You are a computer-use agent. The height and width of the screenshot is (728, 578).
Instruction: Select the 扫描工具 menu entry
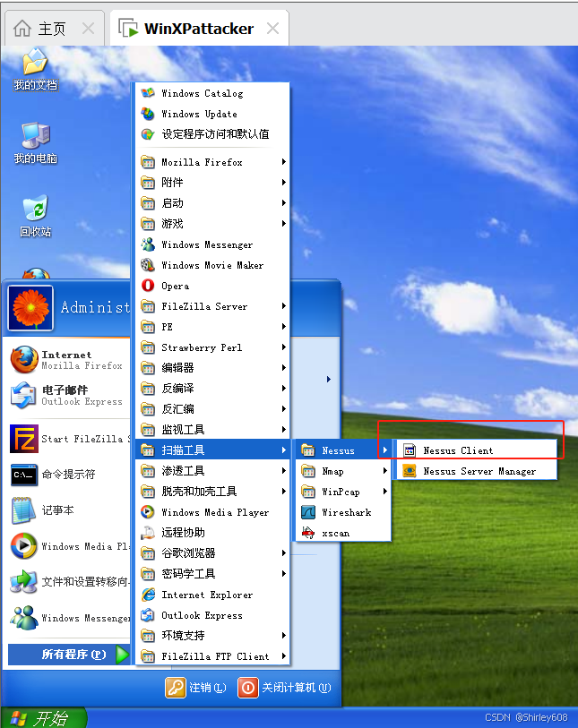212,450
